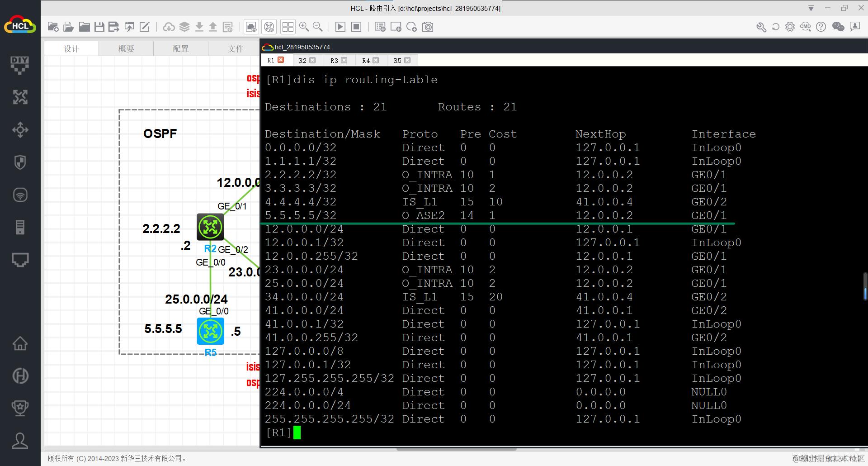Viewport: 868px width, 466px height.
Task: Click the grid layout toolbar icon
Action: pos(288,27)
